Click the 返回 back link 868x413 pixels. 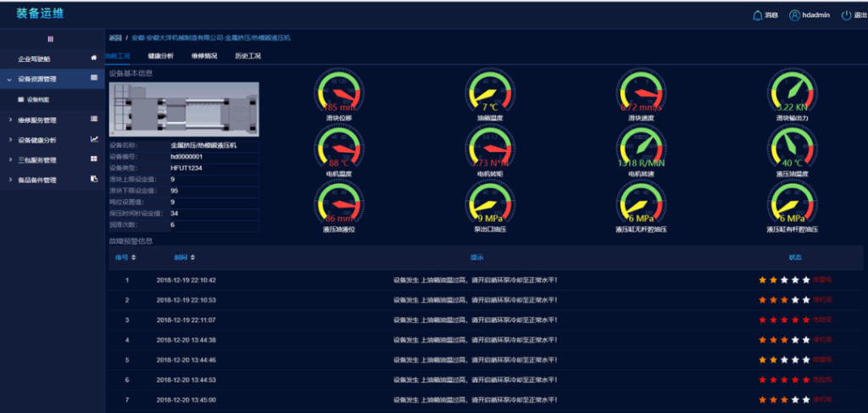[115, 38]
